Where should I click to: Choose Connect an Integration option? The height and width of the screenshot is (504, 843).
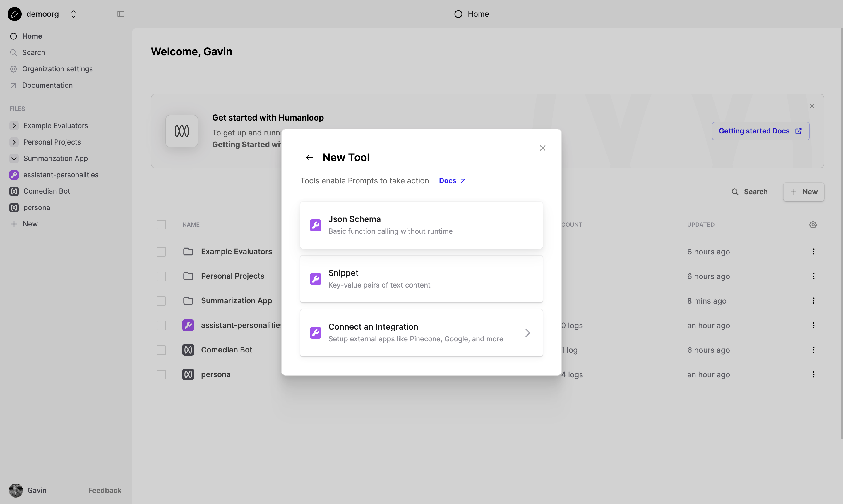click(x=421, y=333)
